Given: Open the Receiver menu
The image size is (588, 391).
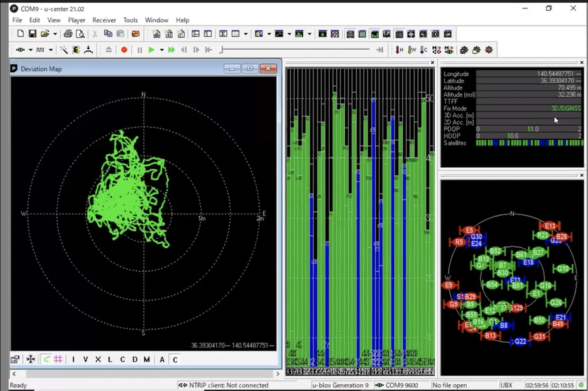Looking at the screenshot, I should [104, 20].
